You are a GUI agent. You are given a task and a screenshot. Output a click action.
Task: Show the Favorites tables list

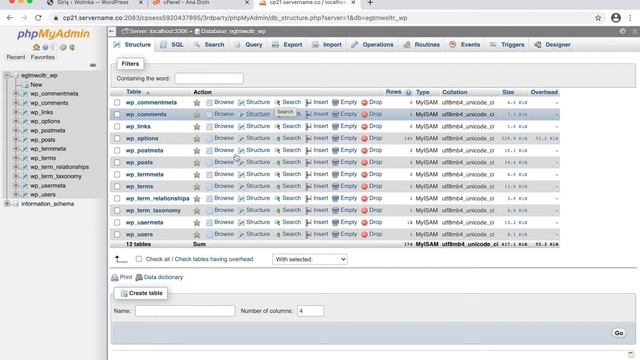(43, 58)
